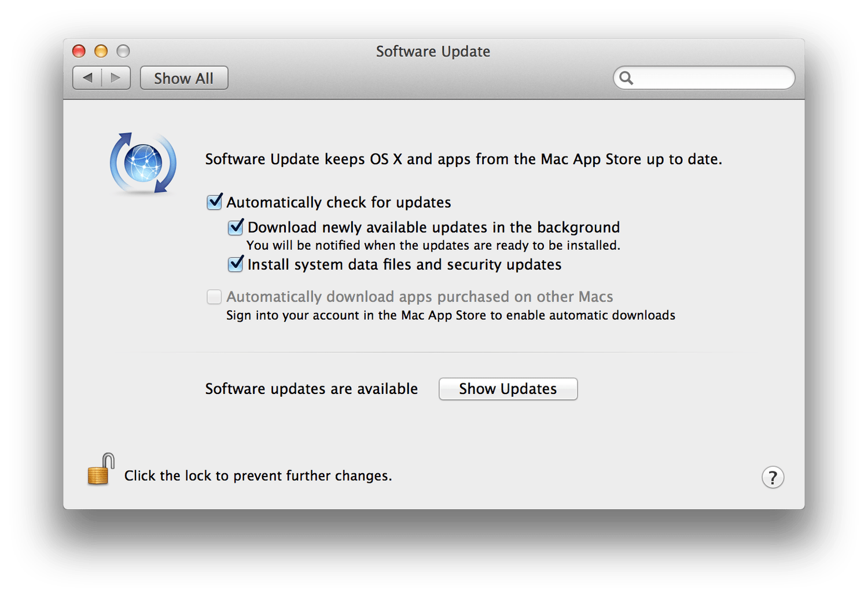
Task: Go back with the left arrow button
Action: coord(88,78)
